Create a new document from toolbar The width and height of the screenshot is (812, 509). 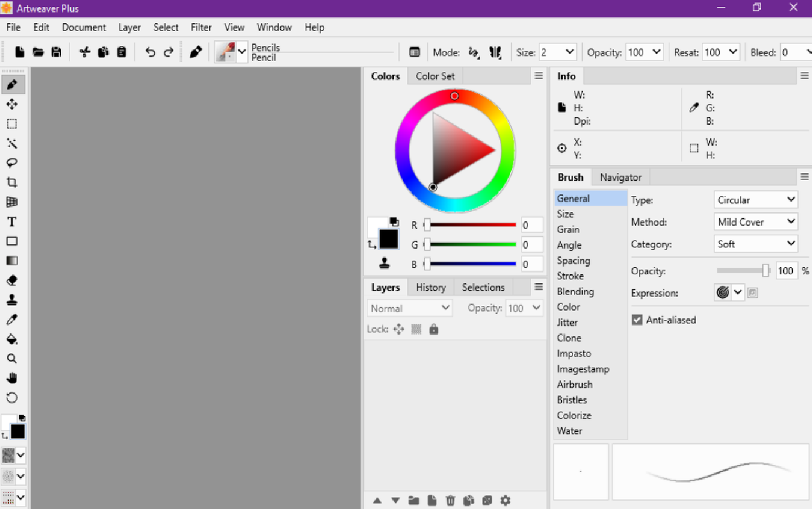coord(20,52)
